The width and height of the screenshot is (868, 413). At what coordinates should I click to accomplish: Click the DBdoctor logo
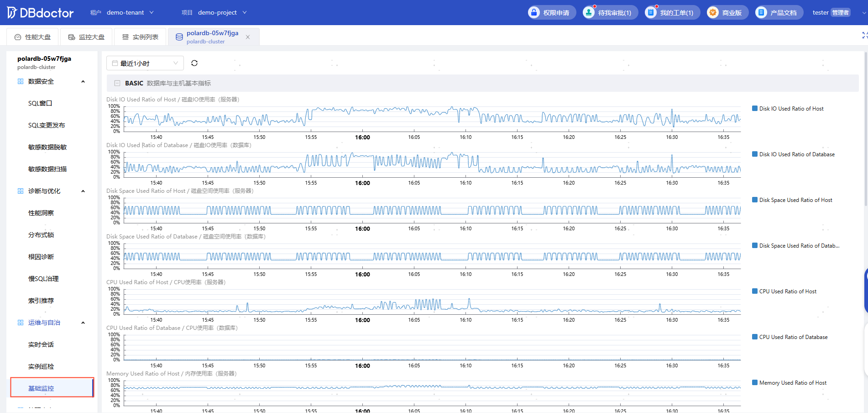[40, 13]
